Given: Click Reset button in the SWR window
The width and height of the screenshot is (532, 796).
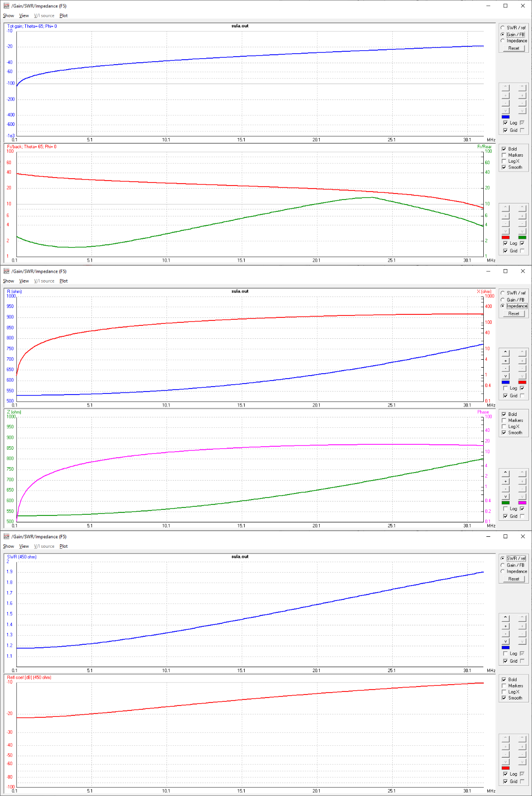Looking at the screenshot, I should click(x=514, y=579).
